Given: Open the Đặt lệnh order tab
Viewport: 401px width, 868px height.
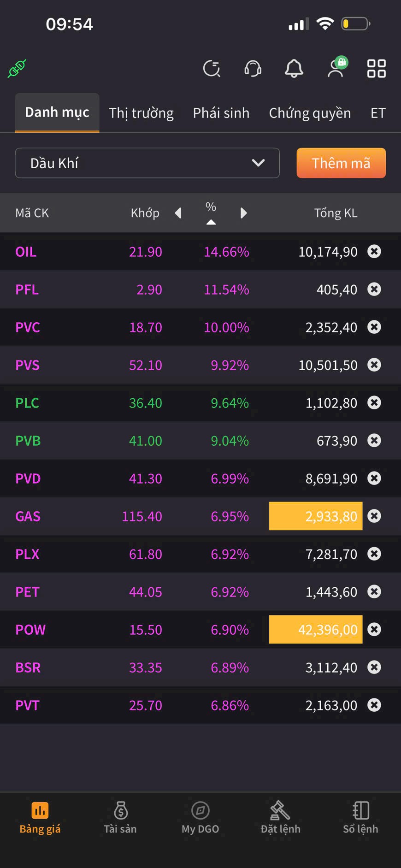Looking at the screenshot, I should pos(280,817).
